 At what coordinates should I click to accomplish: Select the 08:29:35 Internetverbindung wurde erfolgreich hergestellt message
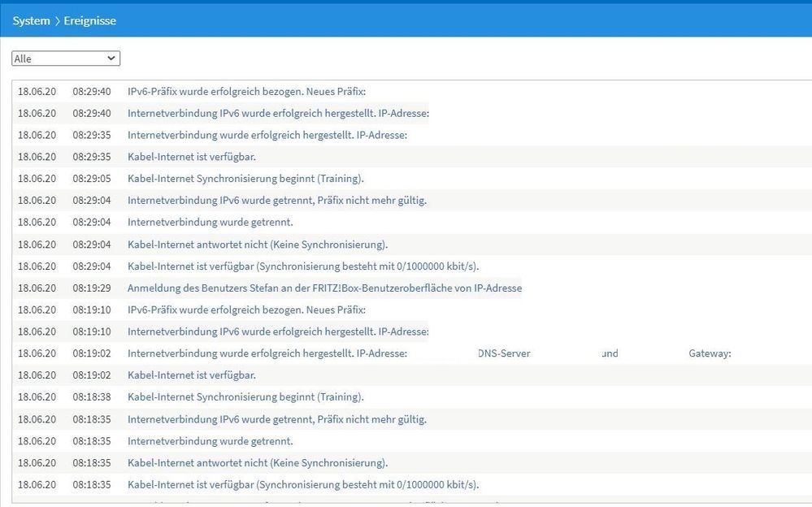pyautogui.click(x=267, y=135)
